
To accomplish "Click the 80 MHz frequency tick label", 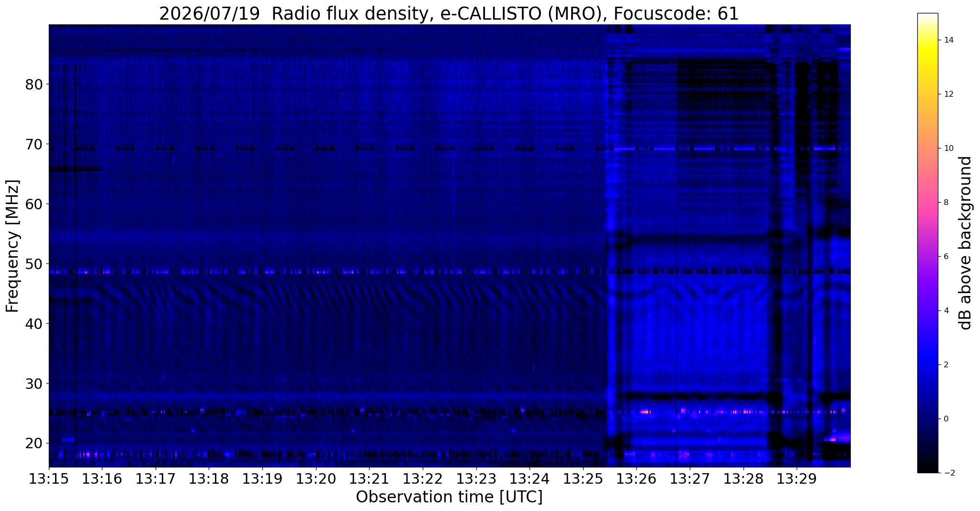I will (34, 84).
